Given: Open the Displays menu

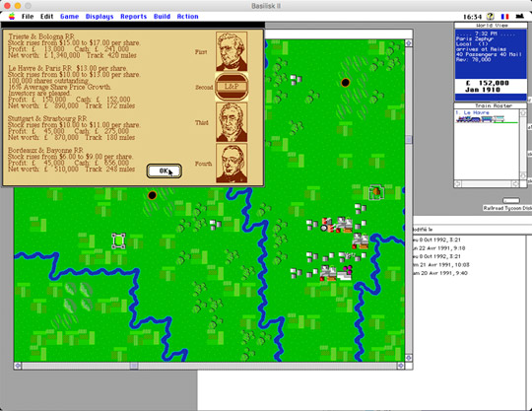Looking at the screenshot, I should coord(100,17).
